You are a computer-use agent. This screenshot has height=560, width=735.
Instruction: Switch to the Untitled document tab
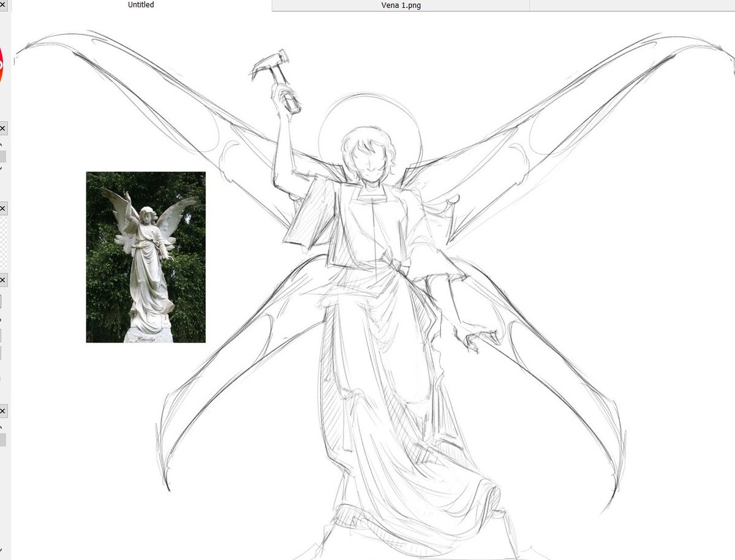(141, 5)
